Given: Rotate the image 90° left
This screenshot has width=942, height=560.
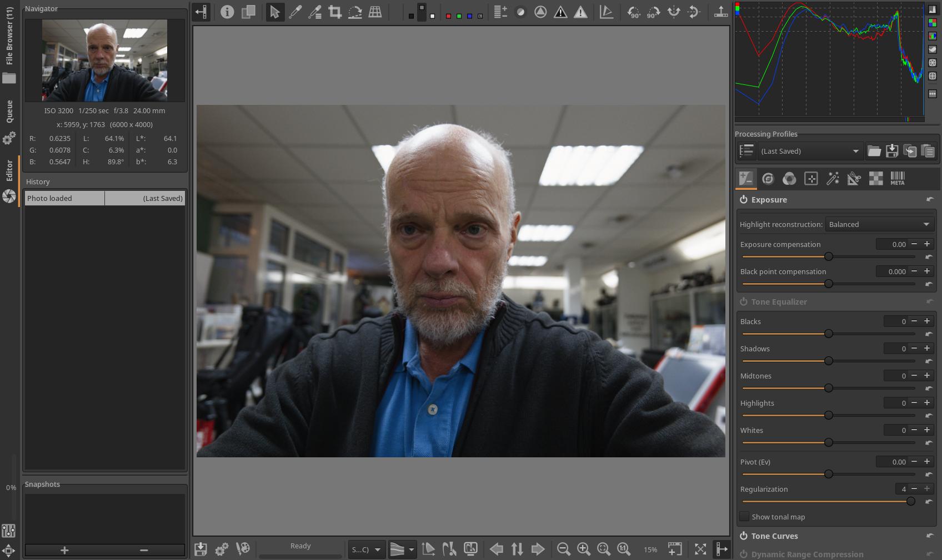Looking at the screenshot, I should [x=633, y=12].
